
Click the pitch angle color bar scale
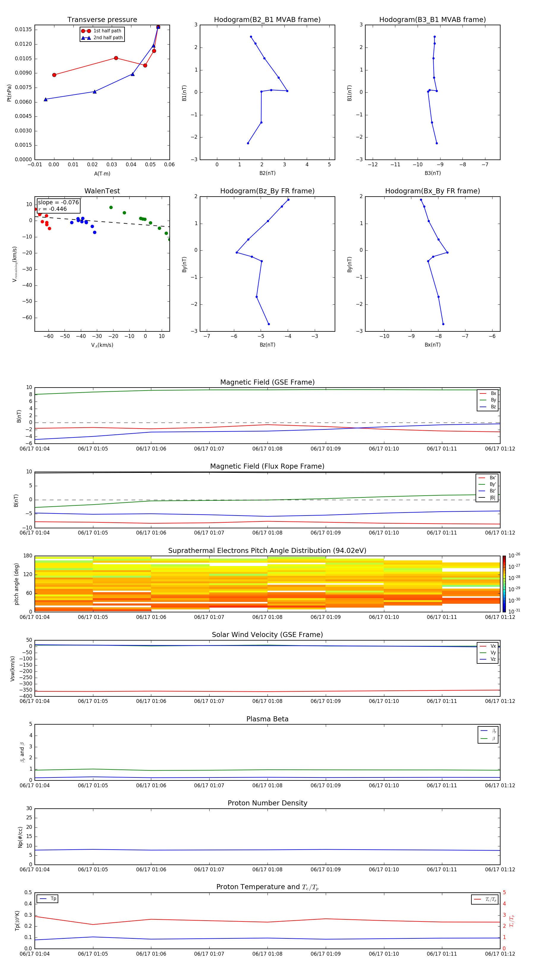click(504, 584)
